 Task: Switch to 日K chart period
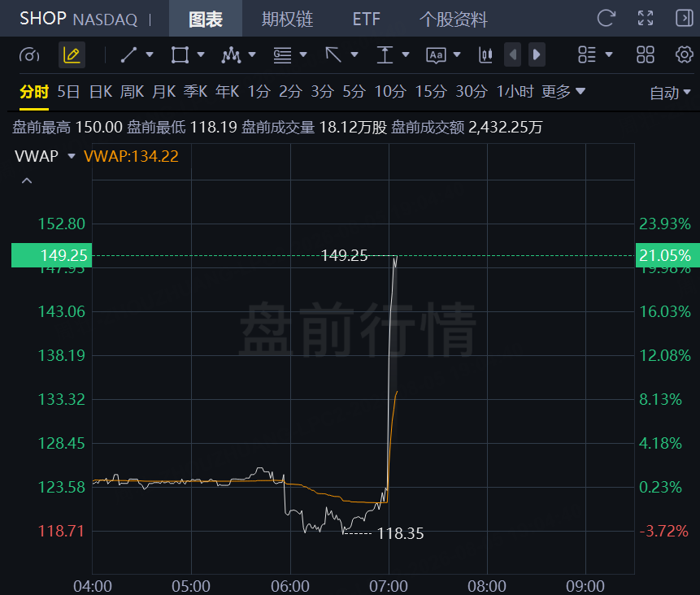tap(101, 92)
